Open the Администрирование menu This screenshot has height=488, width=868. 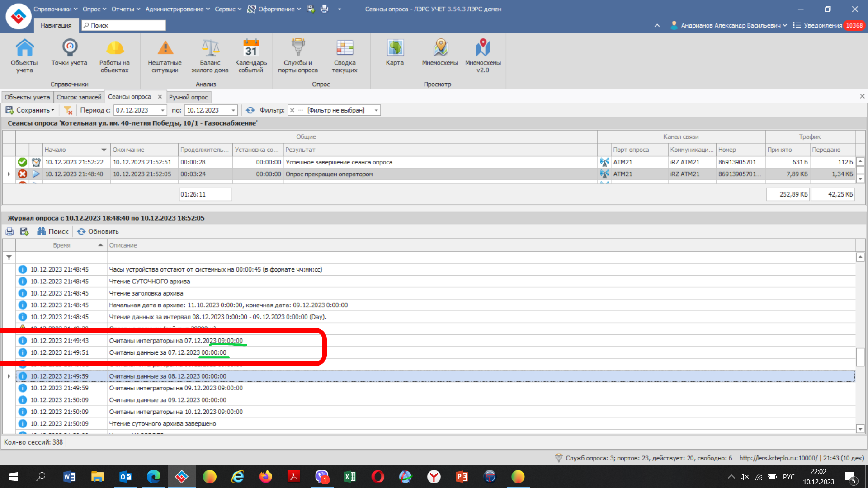point(177,9)
